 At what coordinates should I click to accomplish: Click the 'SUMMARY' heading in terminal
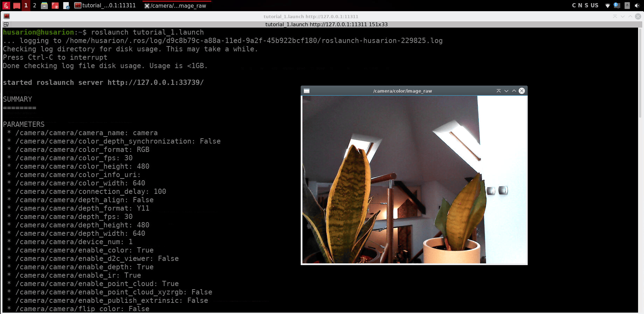click(17, 99)
